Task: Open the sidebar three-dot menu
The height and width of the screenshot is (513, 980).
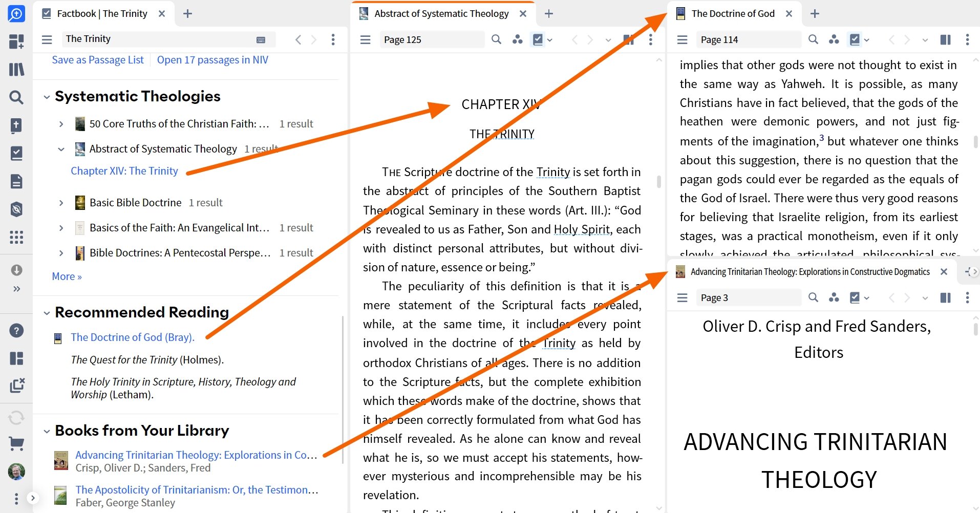Action: 16,498
